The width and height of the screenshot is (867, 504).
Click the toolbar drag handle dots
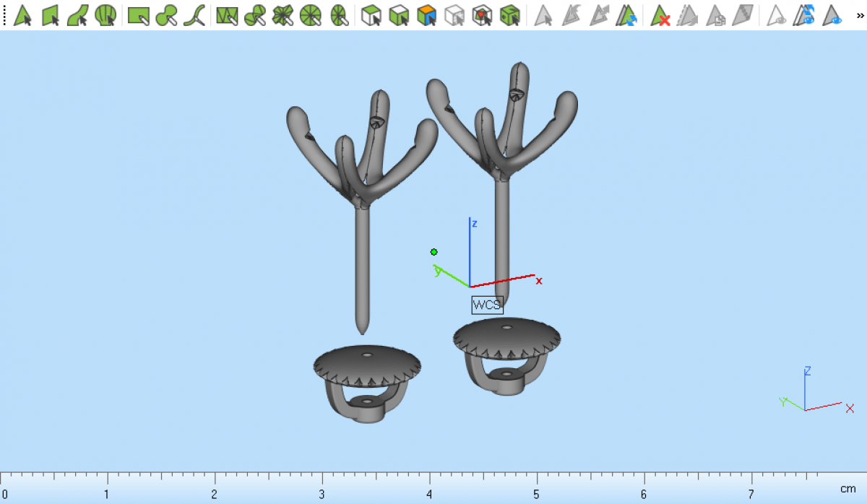click(4, 14)
